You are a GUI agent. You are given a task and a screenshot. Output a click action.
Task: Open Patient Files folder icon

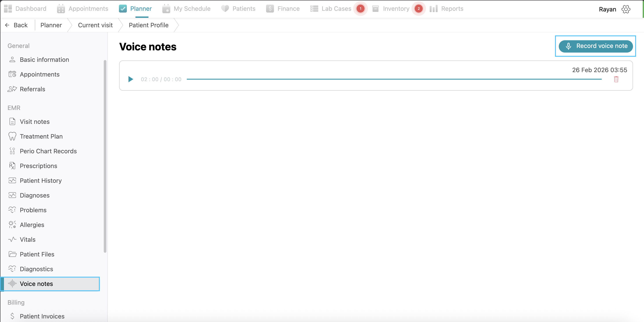[x=12, y=254]
